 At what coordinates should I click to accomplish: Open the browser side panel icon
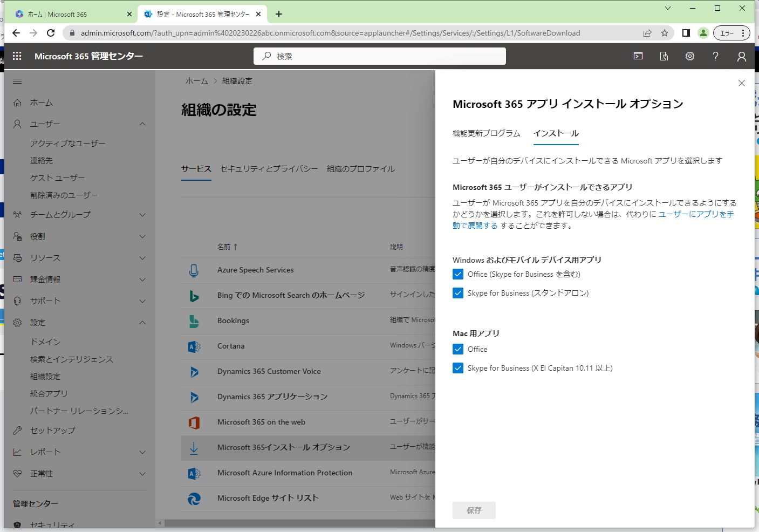(686, 33)
